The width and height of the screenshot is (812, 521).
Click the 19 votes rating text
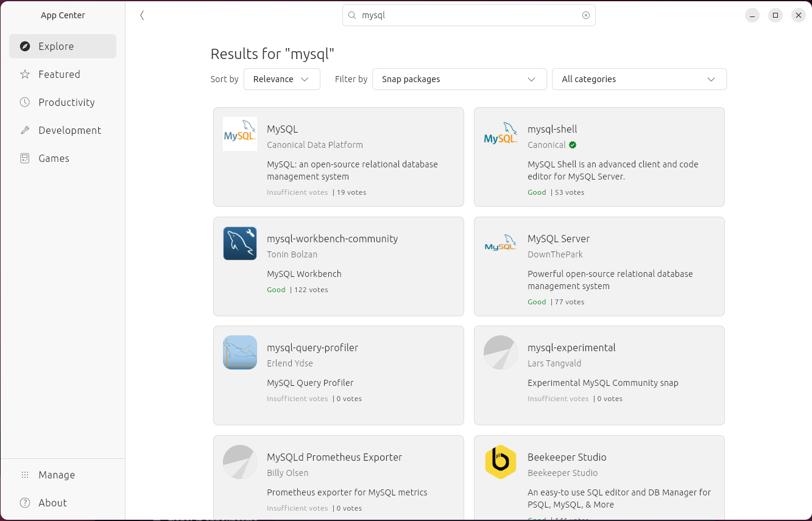[351, 192]
